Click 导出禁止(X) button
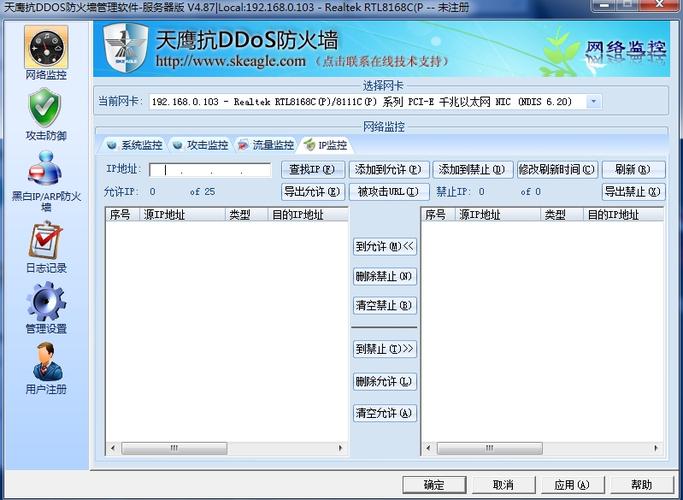The height and width of the screenshot is (500, 683). click(x=633, y=192)
